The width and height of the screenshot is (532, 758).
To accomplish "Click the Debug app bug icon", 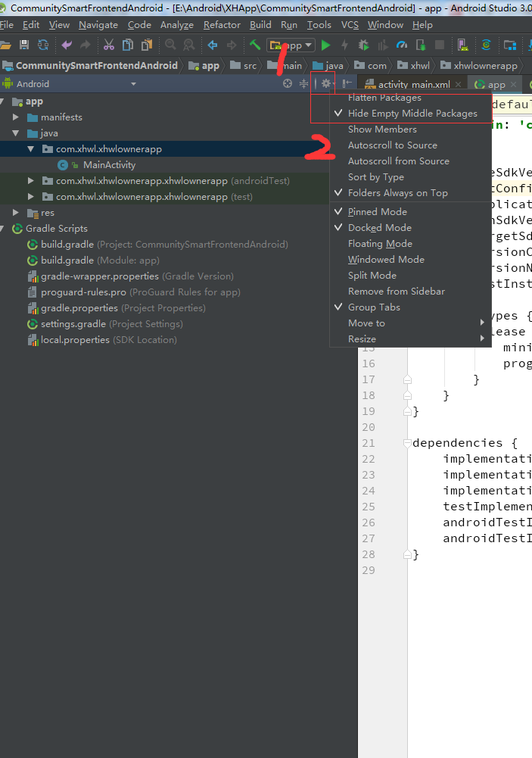I will (x=363, y=45).
